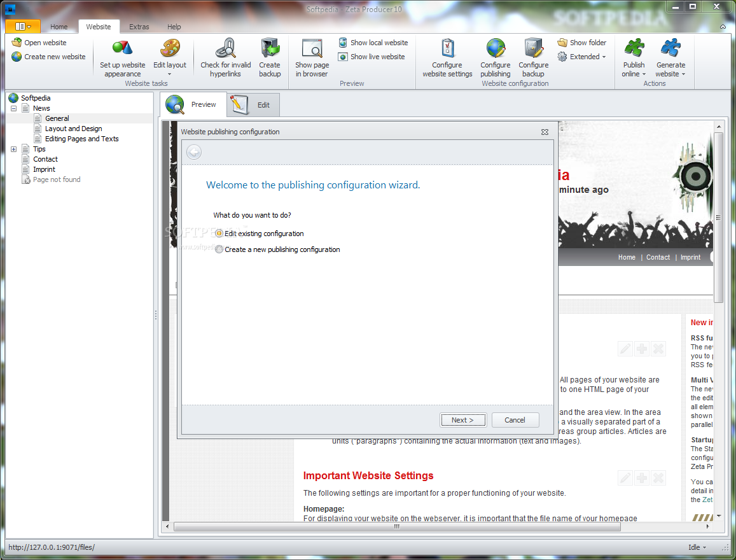This screenshot has height=560, width=736.
Task: Click upper article add plus icon
Action: click(642, 349)
